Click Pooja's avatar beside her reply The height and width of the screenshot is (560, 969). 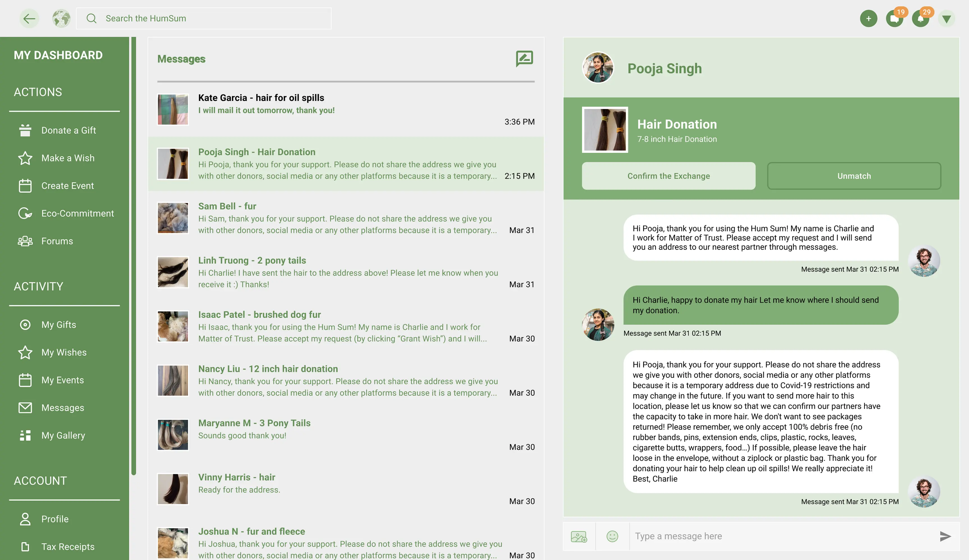pos(597,324)
